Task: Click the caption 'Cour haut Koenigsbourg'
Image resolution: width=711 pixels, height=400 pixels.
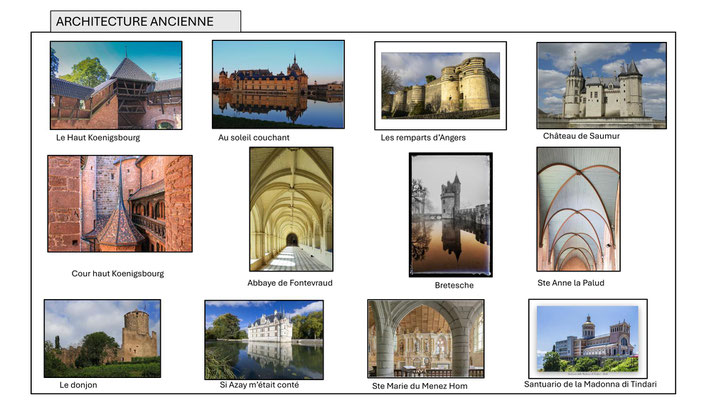Action: click(x=118, y=273)
